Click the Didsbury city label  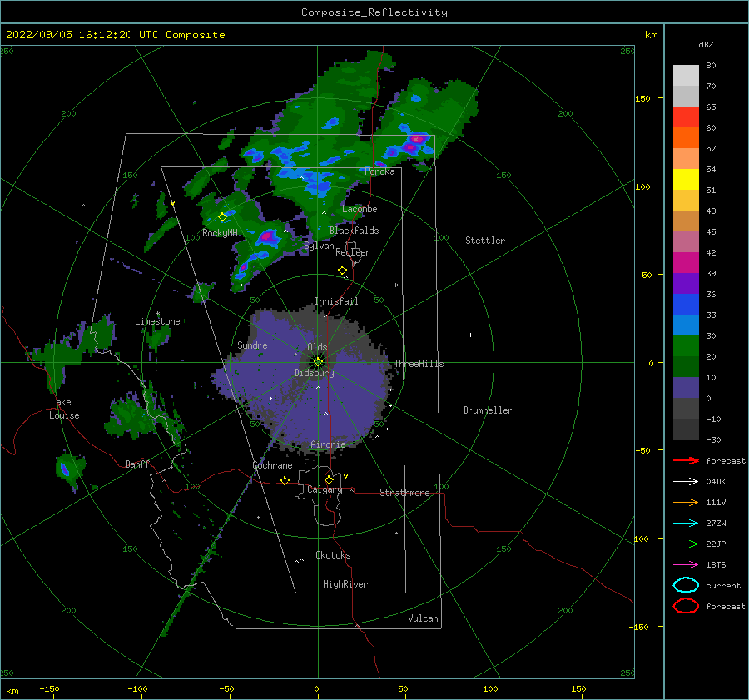(x=315, y=373)
